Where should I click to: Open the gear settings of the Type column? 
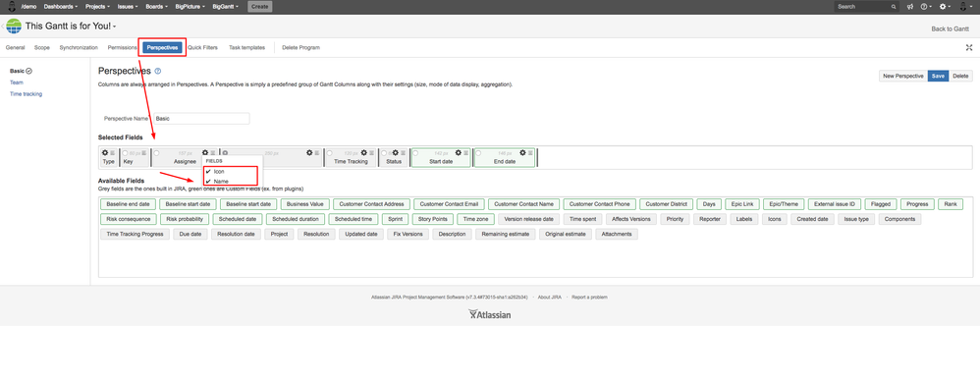(105, 152)
